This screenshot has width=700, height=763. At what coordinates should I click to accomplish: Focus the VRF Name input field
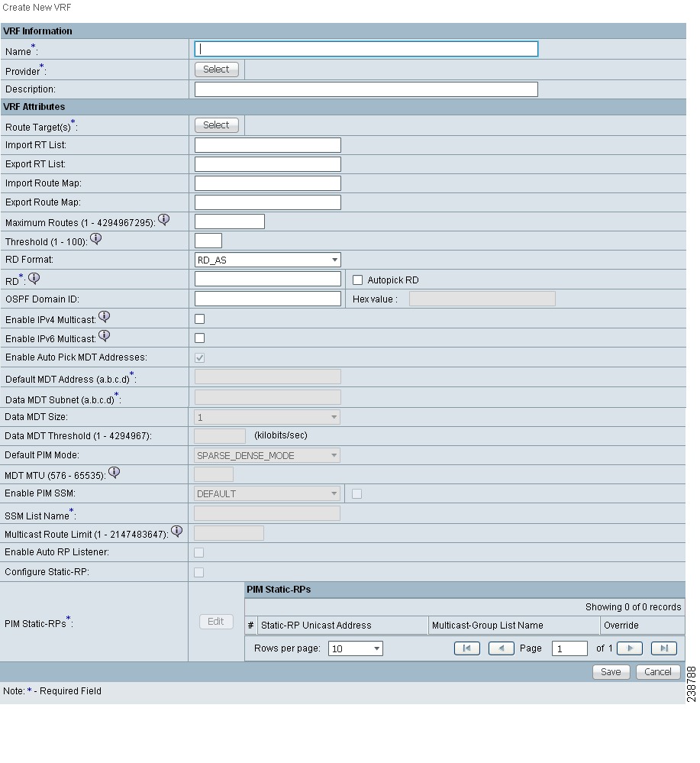tap(366, 49)
